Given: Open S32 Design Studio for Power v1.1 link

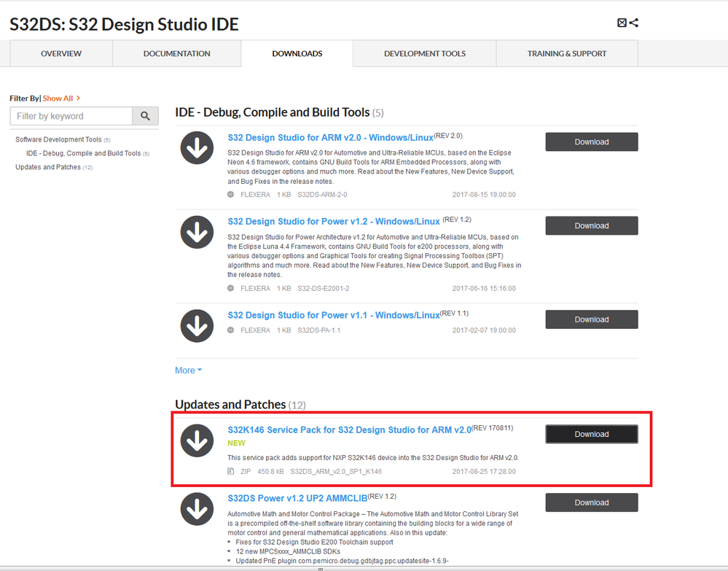Looking at the screenshot, I should [333, 315].
